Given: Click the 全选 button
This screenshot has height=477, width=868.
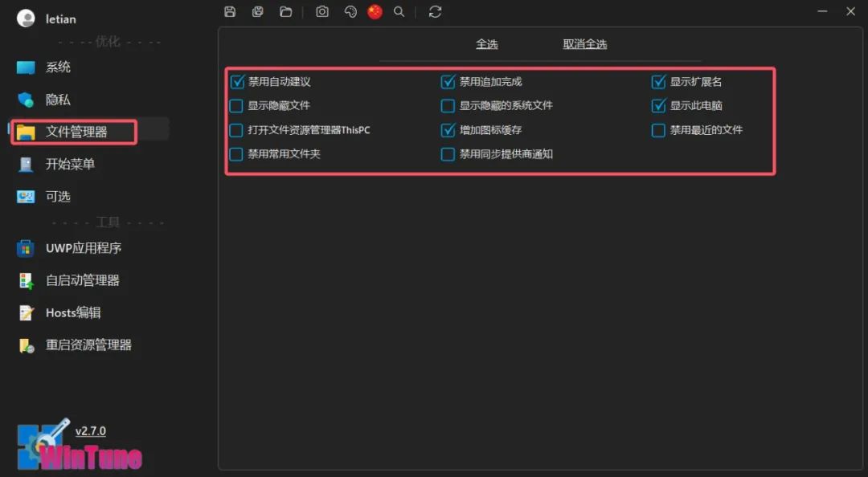Looking at the screenshot, I should [x=487, y=44].
